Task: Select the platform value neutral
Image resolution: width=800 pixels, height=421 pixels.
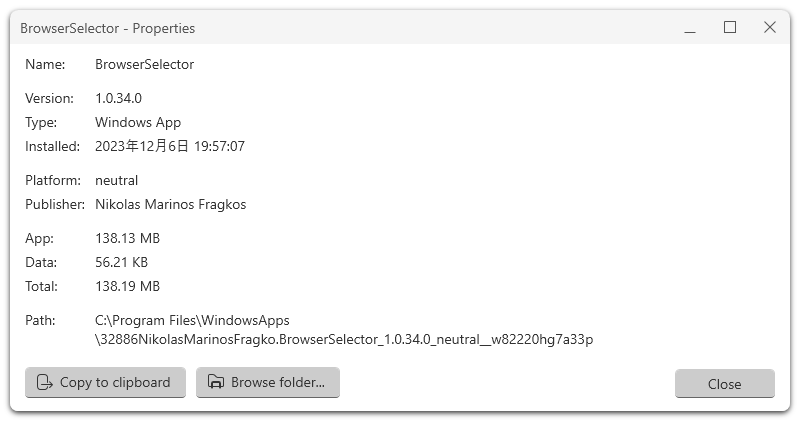Action: [116, 181]
